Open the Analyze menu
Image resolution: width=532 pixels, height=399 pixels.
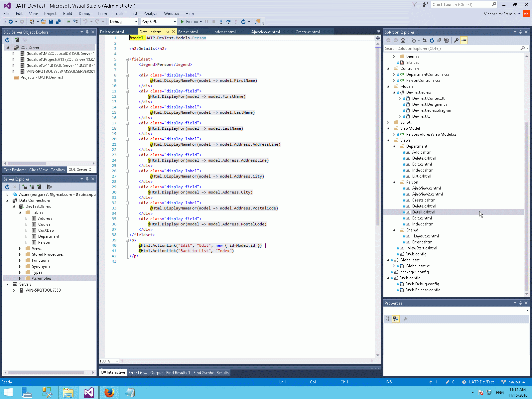tap(151, 14)
